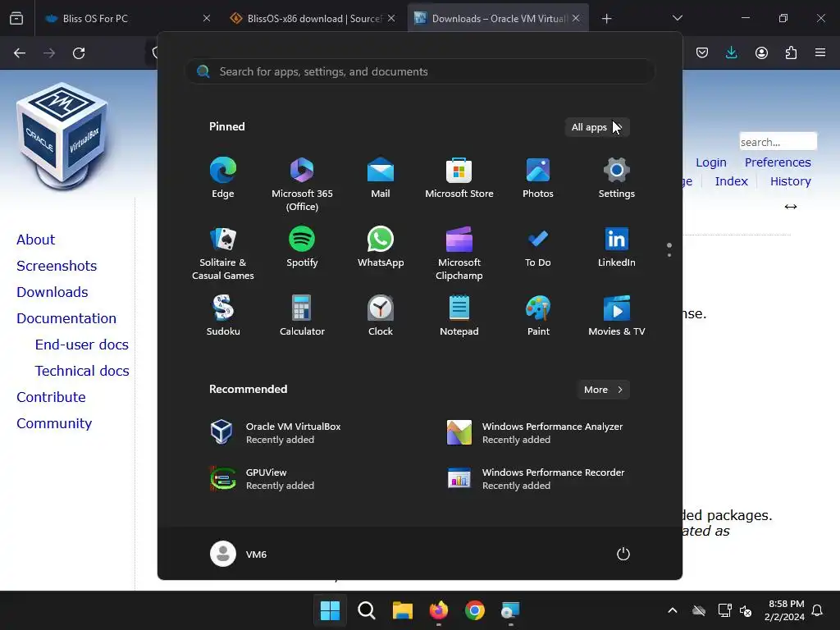Open the Calculator app
The height and width of the screenshot is (630, 840).
click(x=302, y=315)
